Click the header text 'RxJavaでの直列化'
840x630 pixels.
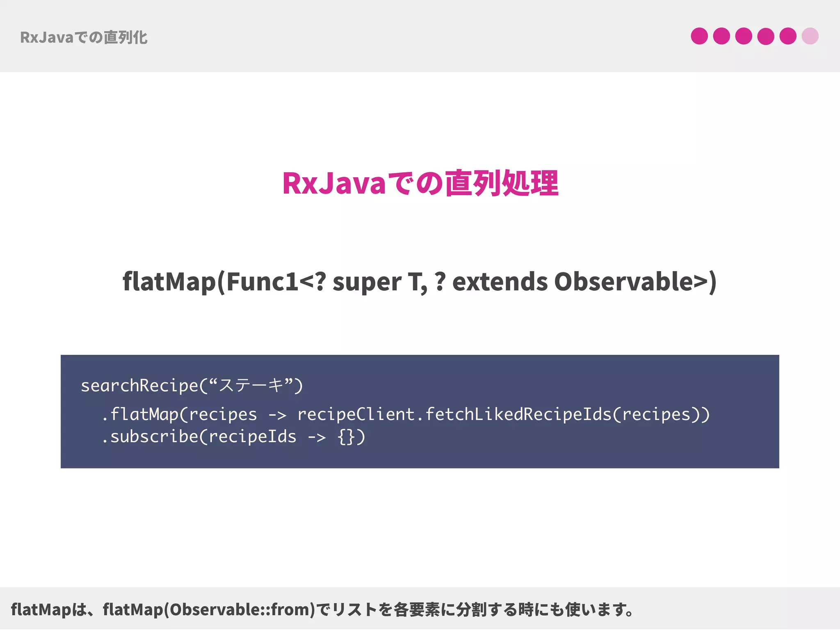pyautogui.click(x=84, y=37)
